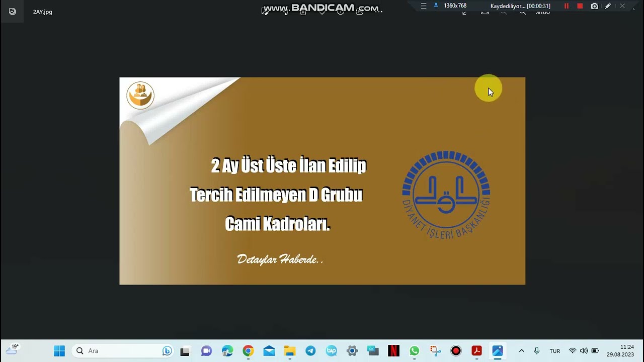Viewport: 644px width, 362px height.
Task: Open Bing chat icon in search box
Action: [167, 351]
